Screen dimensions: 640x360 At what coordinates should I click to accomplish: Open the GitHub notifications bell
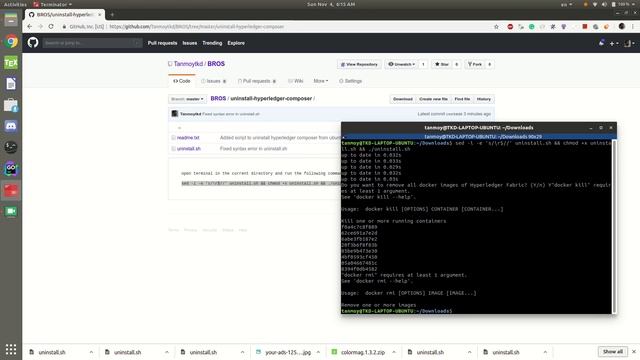602,42
